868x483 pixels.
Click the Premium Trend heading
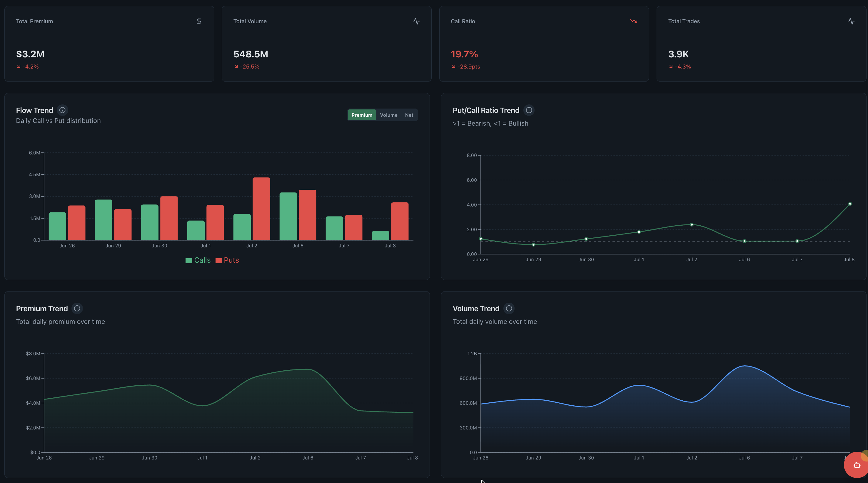(42, 308)
